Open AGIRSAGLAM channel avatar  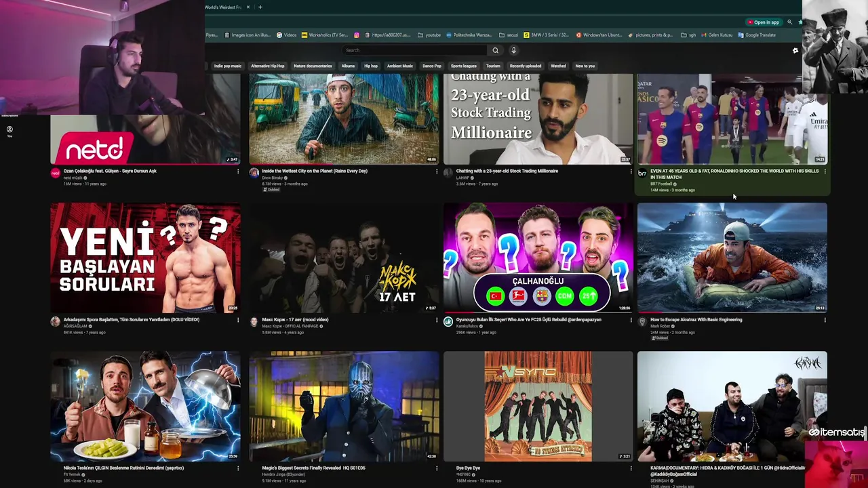(56, 322)
